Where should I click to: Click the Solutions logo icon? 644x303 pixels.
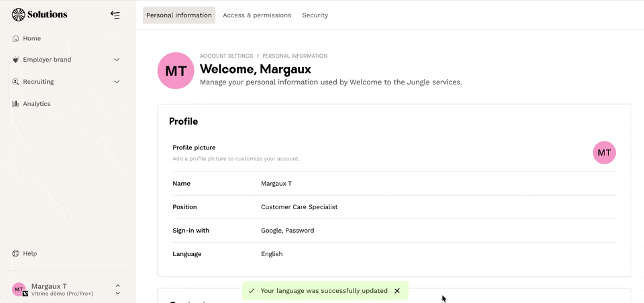coord(18,15)
